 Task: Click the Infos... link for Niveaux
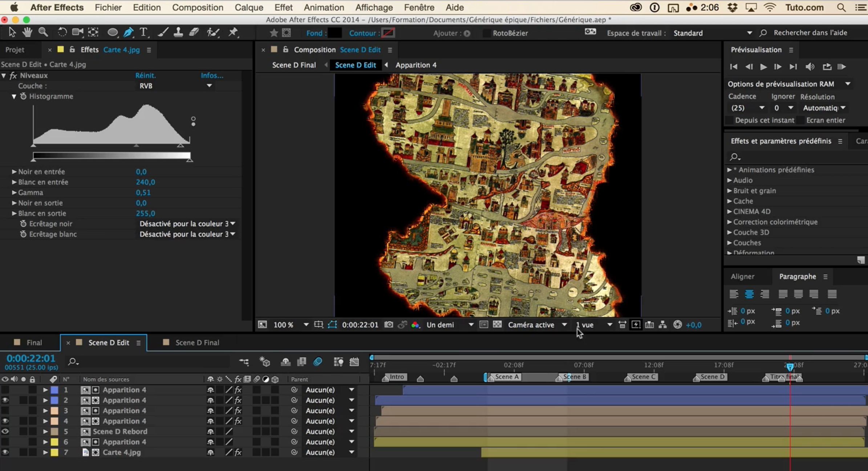(212, 75)
